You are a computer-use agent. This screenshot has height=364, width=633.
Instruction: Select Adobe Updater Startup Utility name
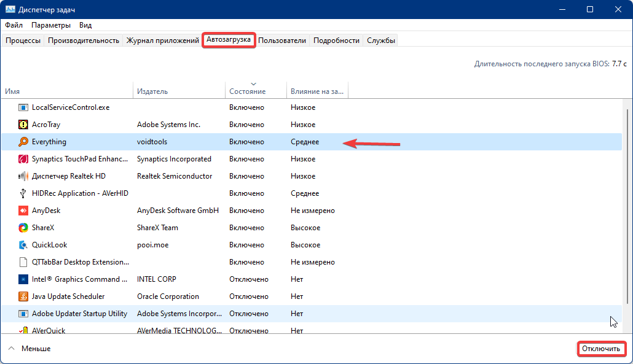[x=79, y=314]
